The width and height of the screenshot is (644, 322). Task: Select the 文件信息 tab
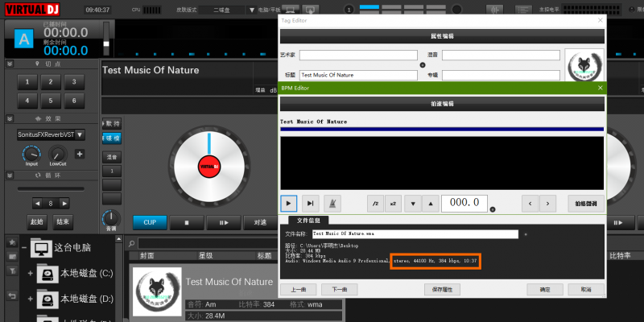[x=310, y=220]
